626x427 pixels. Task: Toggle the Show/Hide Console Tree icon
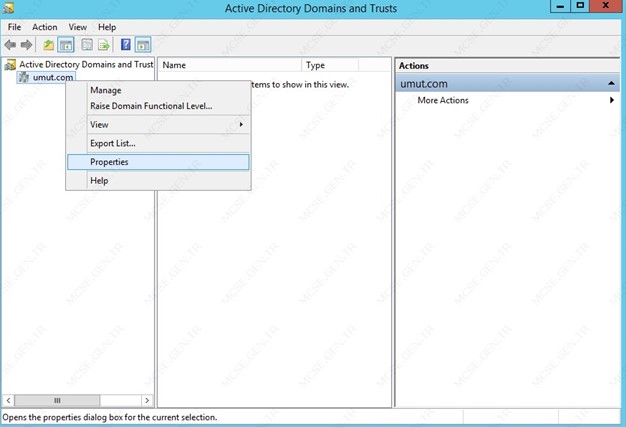click(x=66, y=45)
